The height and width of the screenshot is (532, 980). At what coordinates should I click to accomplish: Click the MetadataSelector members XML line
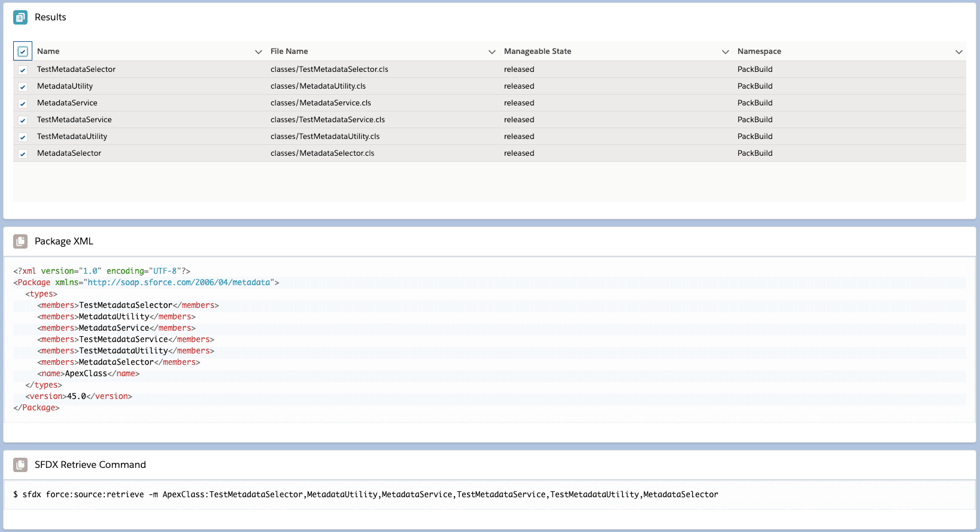(x=119, y=362)
